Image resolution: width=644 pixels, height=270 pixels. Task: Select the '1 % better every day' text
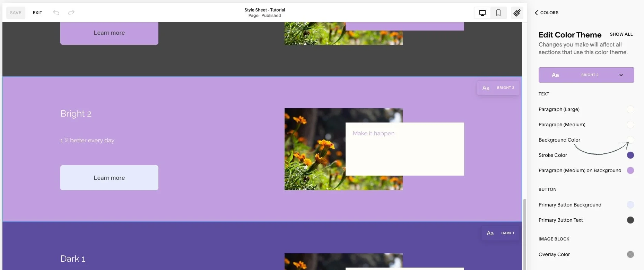coord(87,141)
